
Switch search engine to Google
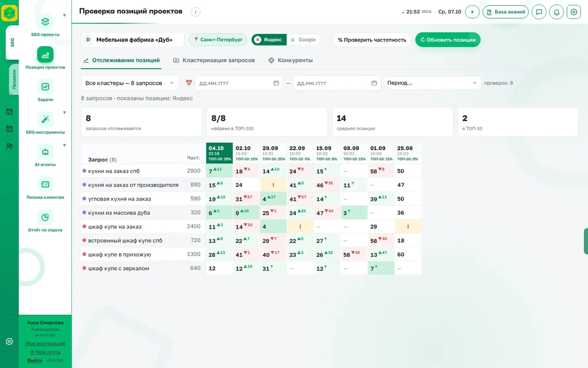[x=303, y=40]
